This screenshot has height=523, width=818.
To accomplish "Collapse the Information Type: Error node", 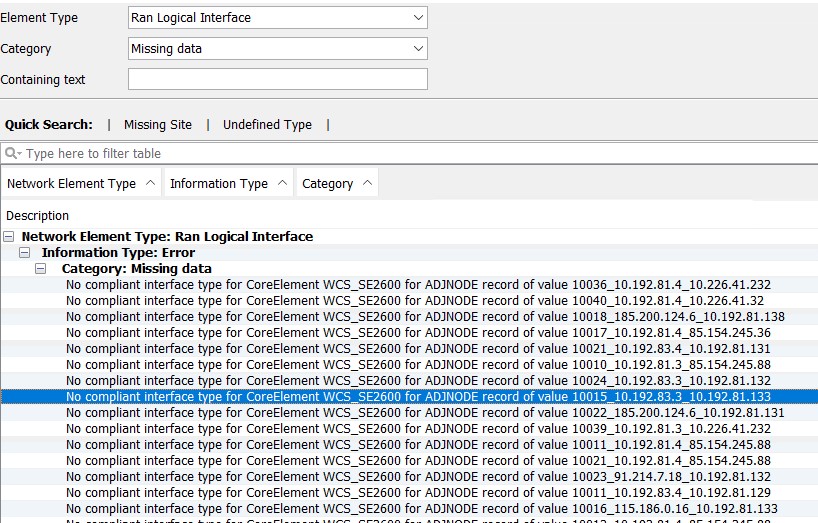I will click(25, 253).
